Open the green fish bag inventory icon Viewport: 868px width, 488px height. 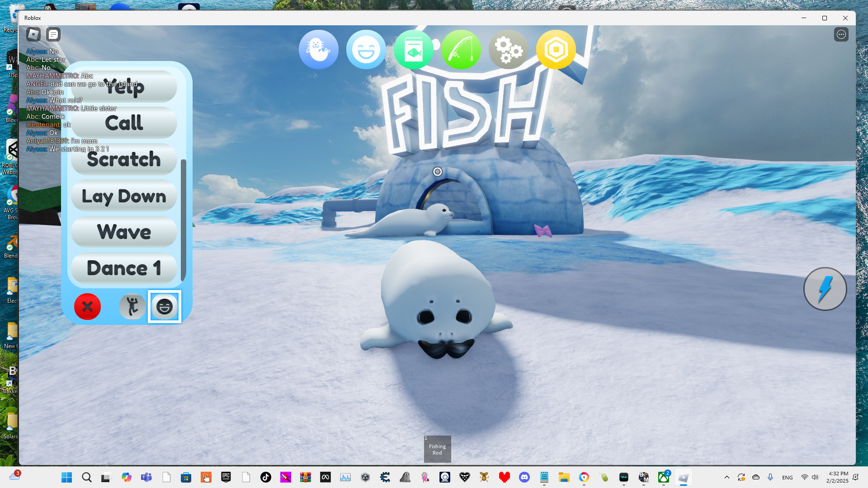click(413, 50)
